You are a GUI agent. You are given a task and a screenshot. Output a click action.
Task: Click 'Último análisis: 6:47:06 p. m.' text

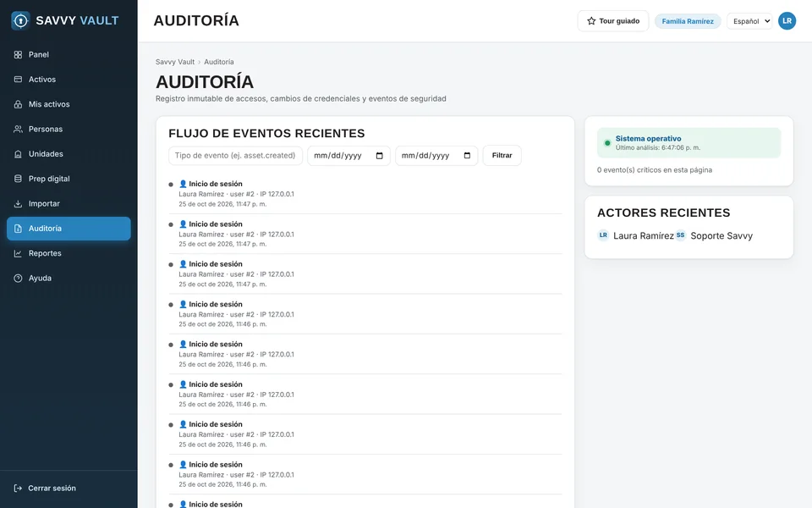[658, 147]
